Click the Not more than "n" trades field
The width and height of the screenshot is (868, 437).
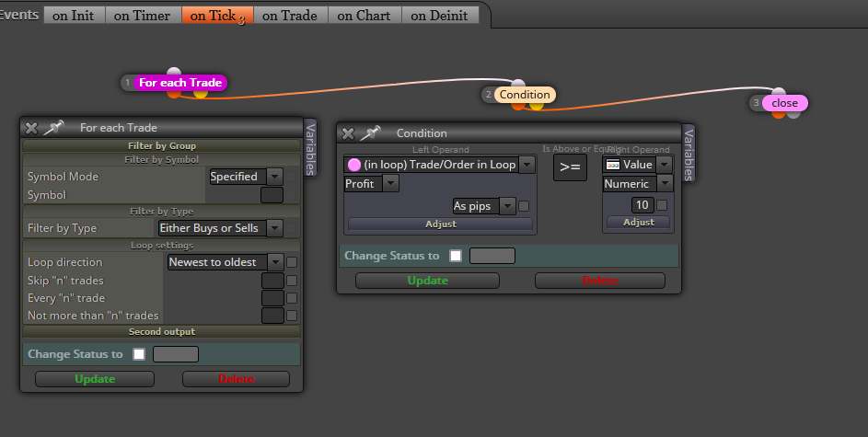(272, 316)
